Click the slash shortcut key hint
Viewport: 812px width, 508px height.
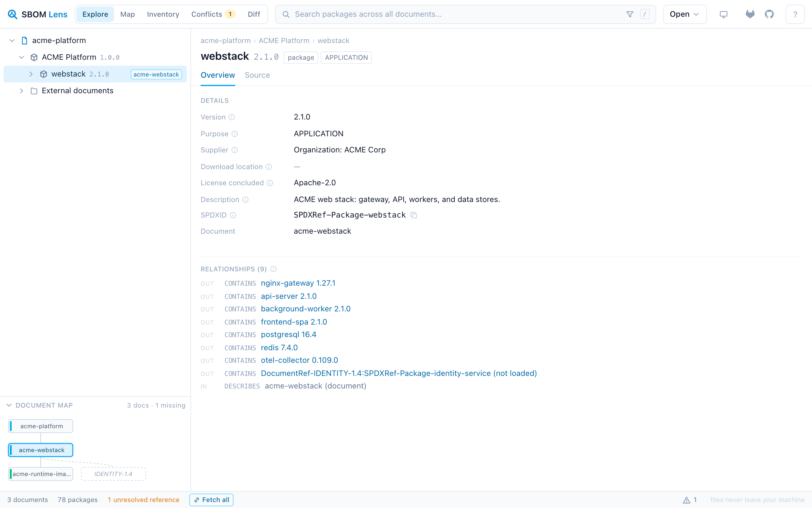pyautogui.click(x=645, y=14)
